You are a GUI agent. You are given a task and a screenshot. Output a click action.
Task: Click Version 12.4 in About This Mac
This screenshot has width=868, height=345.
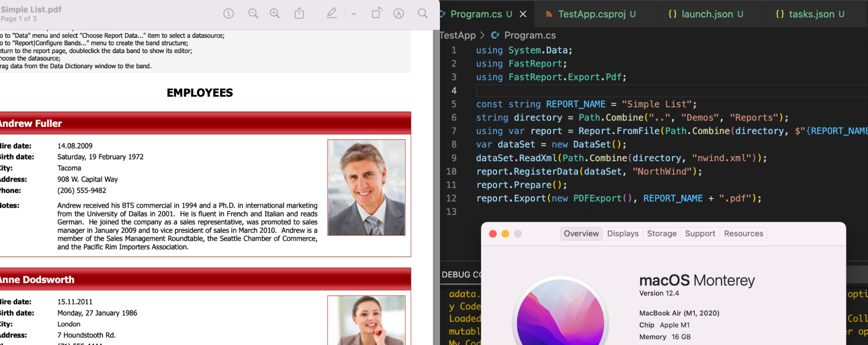point(659,293)
